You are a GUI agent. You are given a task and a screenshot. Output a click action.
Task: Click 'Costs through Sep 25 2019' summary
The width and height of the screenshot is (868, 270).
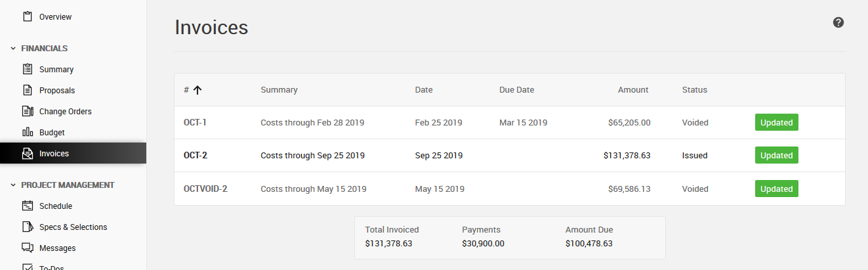click(x=313, y=156)
